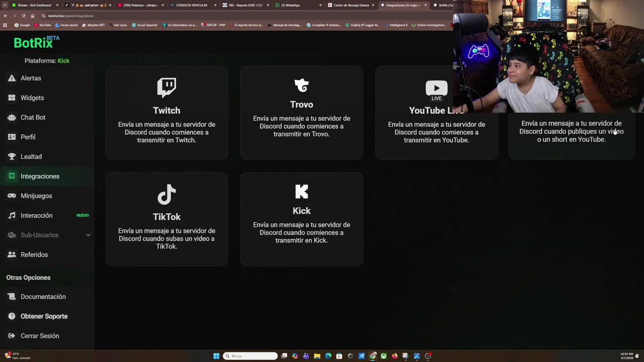Viewport: 644px width, 362px height.
Task: Click the Cerrar Sesión link
Action: (40, 336)
